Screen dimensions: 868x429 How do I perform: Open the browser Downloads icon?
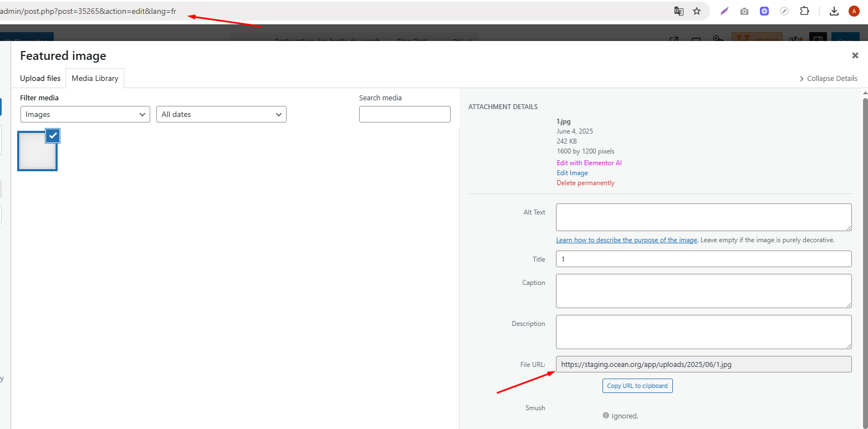click(834, 11)
